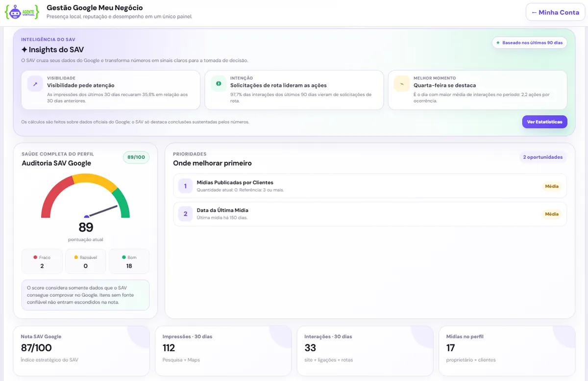This screenshot has width=588, height=381.
Task: Click the 2 oportunidades badge
Action: coord(543,157)
